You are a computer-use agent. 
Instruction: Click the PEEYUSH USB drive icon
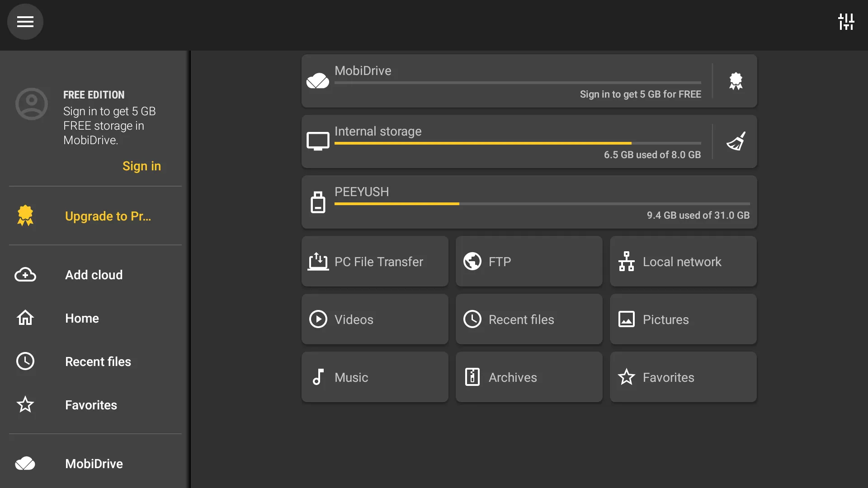pos(318,202)
